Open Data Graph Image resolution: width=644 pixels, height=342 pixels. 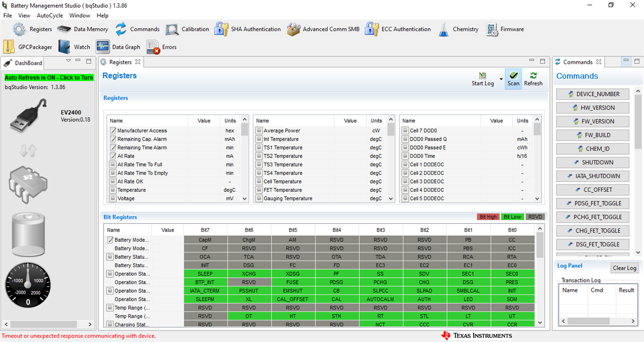pos(118,47)
